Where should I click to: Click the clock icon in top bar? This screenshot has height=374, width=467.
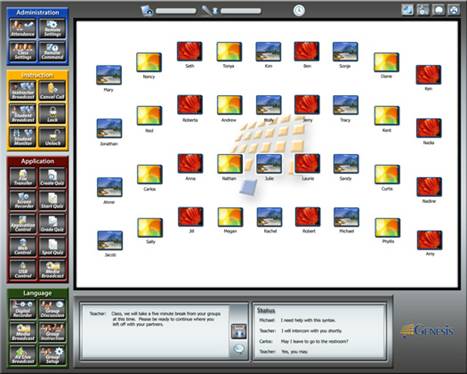click(x=299, y=10)
